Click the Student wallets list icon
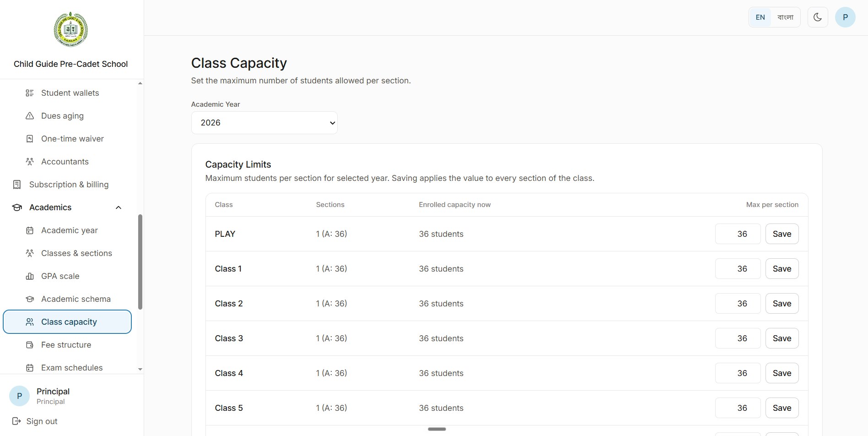Screen dimensions: 868x436 point(30,93)
